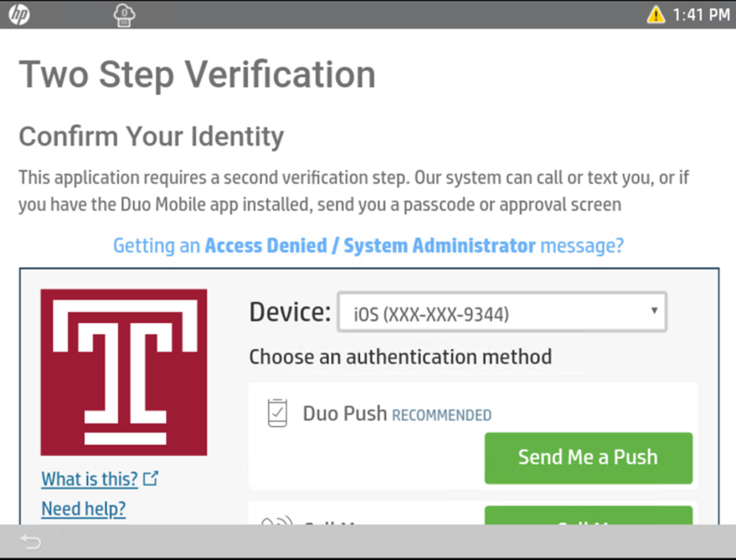The width and height of the screenshot is (736, 560).
Task: Click the Two Step Verification heading
Action: (197, 74)
